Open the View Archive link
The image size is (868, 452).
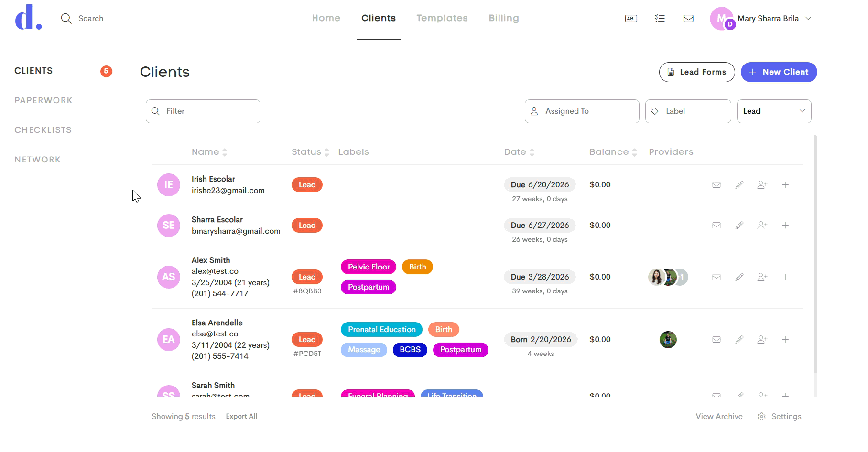pyautogui.click(x=719, y=417)
